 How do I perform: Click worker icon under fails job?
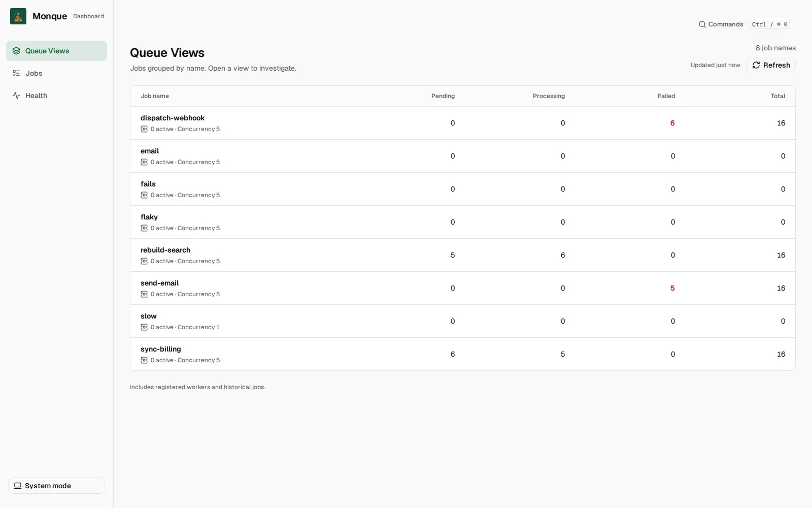coord(144,195)
